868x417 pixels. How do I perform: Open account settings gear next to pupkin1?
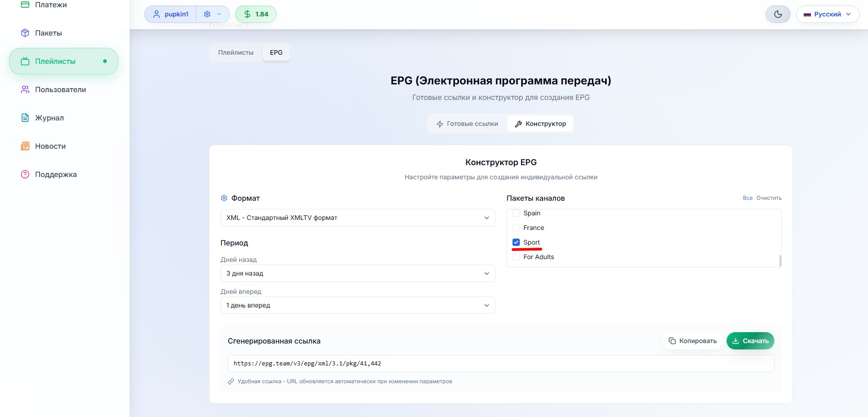[207, 14]
